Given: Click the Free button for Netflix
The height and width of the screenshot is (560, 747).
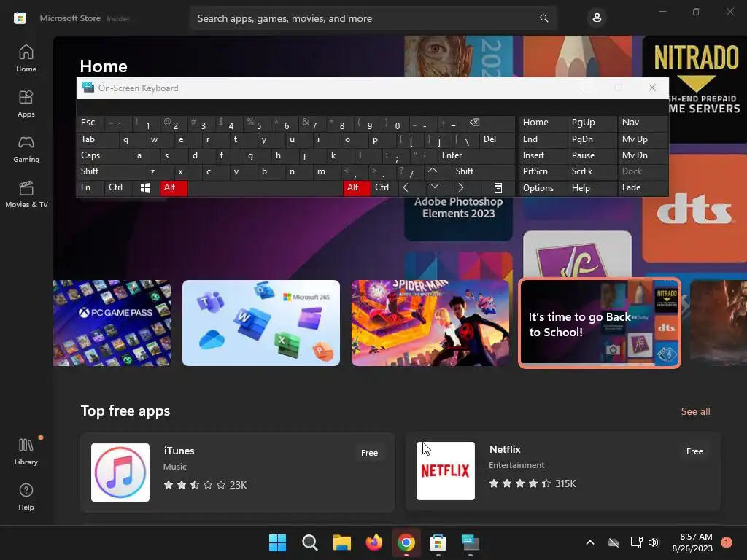Looking at the screenshot, I should tap(694, 451).
